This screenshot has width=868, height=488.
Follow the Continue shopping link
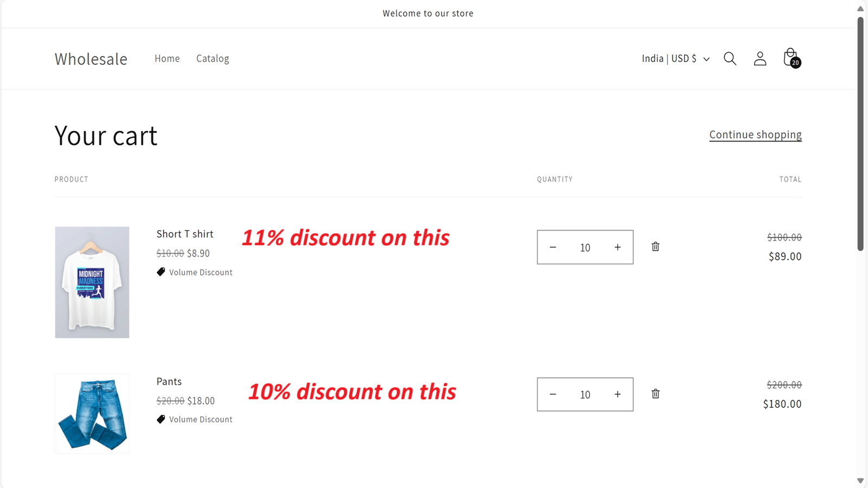(x=755, y=134)
